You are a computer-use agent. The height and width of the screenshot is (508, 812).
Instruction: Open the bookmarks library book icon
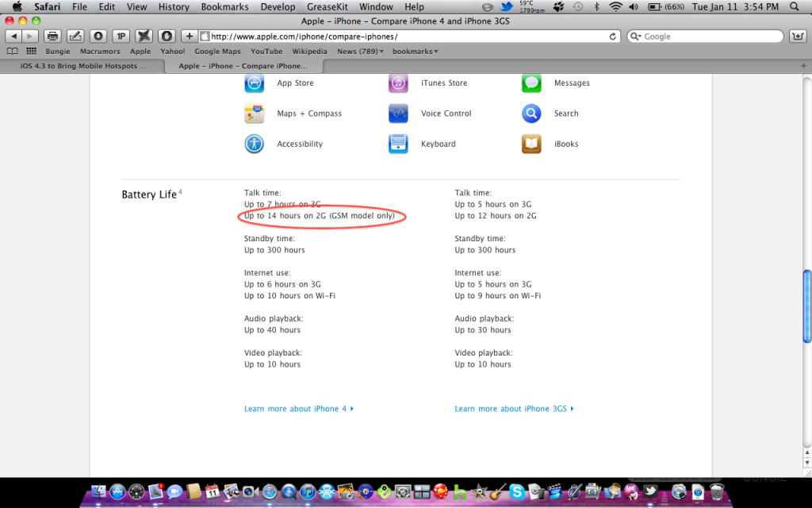coord(13,52)
